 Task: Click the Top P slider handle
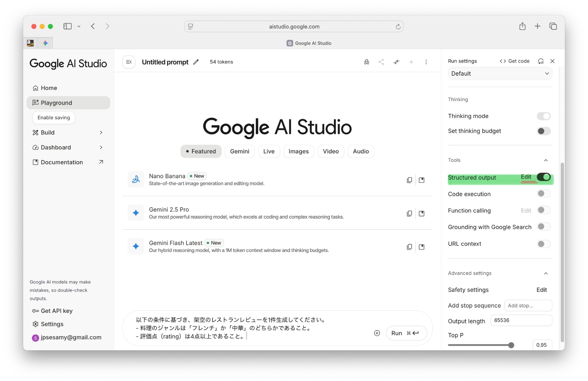point(511,345)
